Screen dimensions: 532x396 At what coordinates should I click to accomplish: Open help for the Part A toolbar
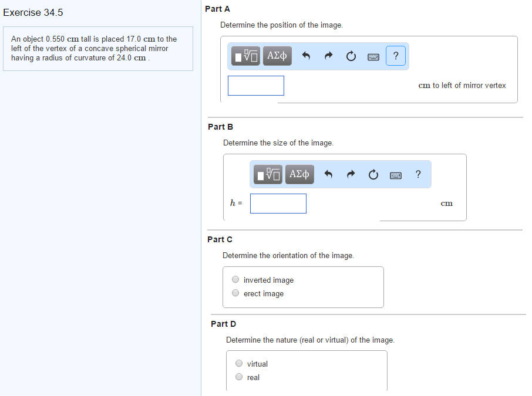(x=396, y=56)
